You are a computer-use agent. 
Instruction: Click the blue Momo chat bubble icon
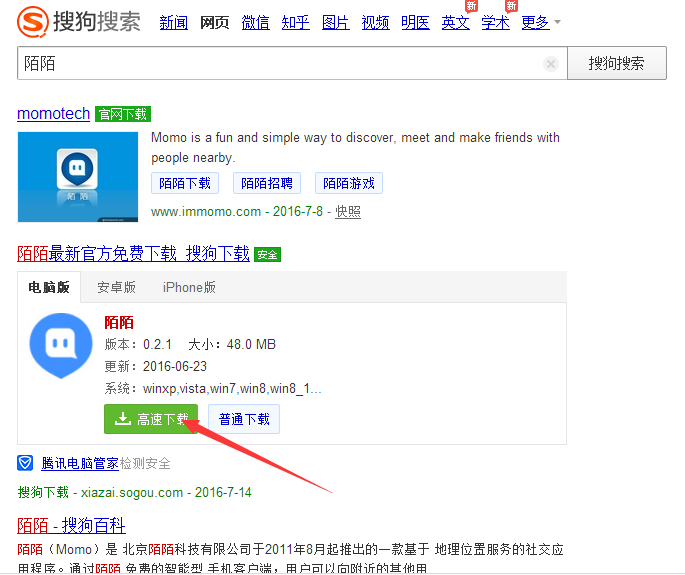coord(61,345)
